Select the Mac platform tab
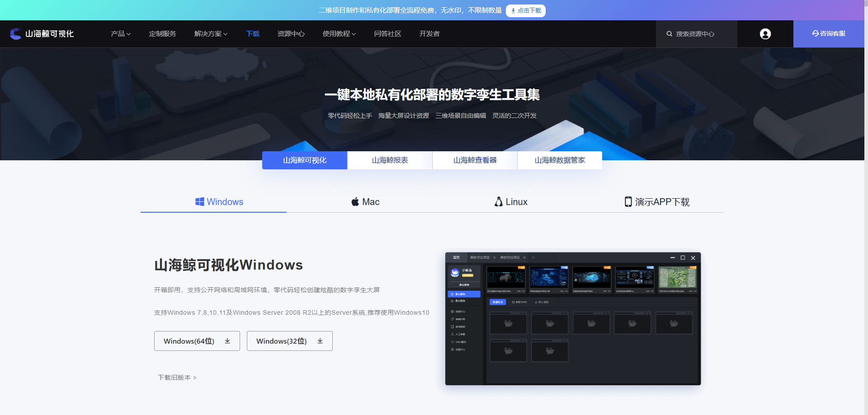Screen dimensions: 868x415 [365, 202]
